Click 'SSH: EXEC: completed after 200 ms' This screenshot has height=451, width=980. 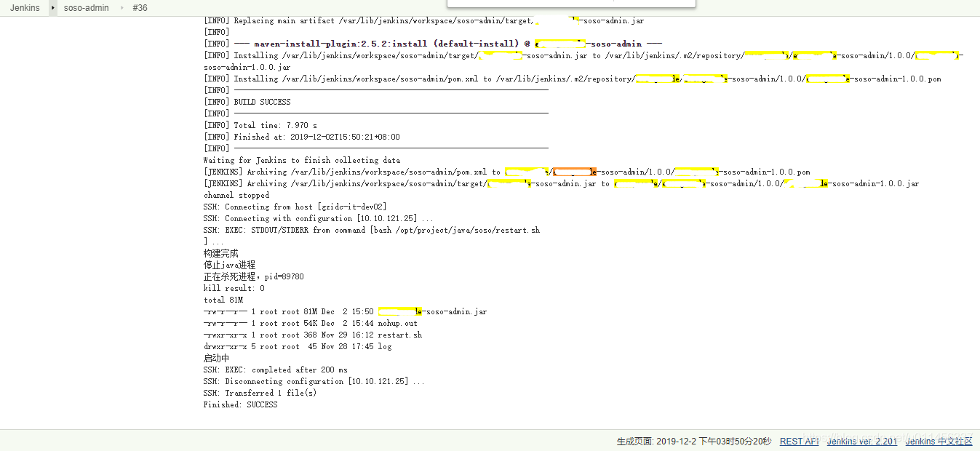tap(276, 370)
